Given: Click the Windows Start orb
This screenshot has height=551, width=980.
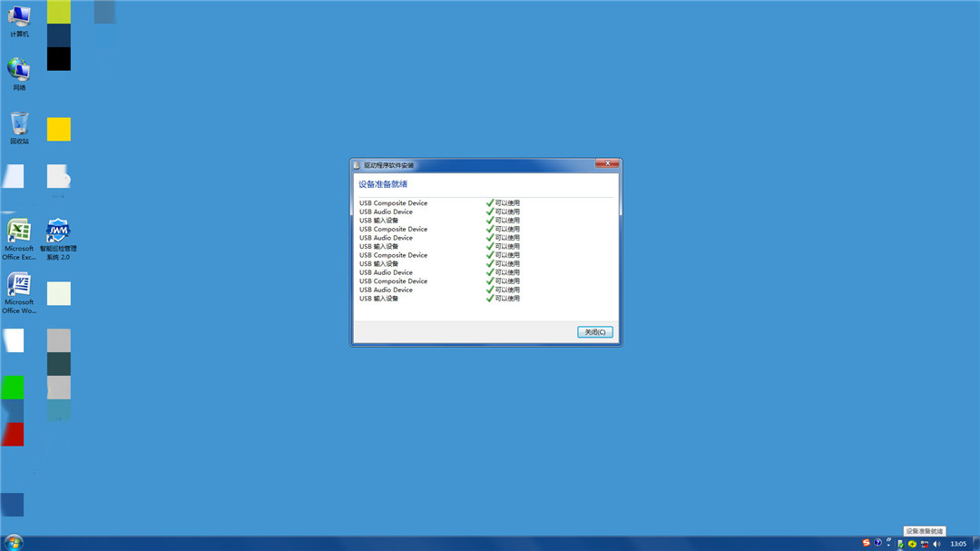Looking at the screenshot, I should pos(14,543).
